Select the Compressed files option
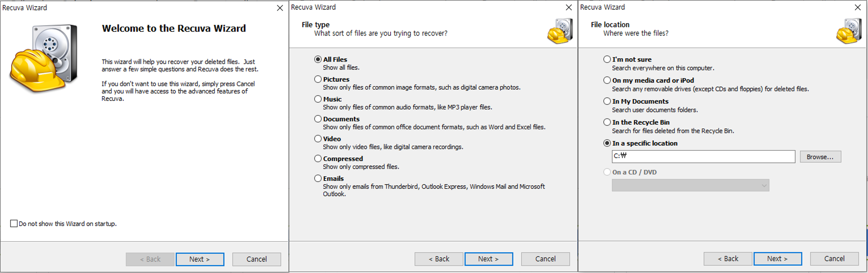 318,158
